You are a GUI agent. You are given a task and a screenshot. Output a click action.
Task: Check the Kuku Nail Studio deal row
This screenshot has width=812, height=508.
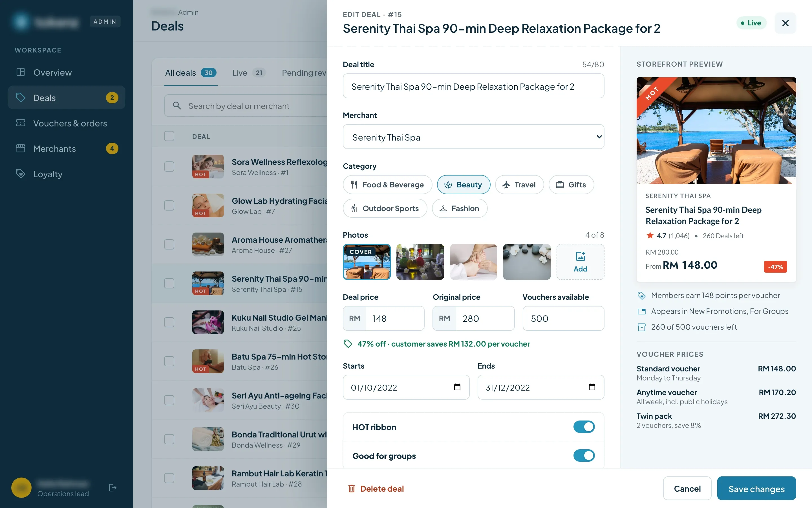(169, 322)
